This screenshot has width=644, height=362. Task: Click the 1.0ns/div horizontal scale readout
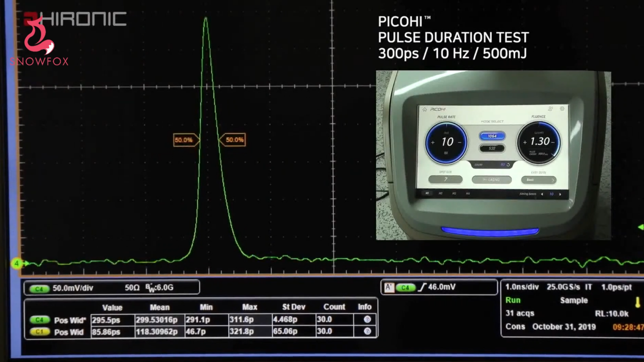tap(522, 287)
